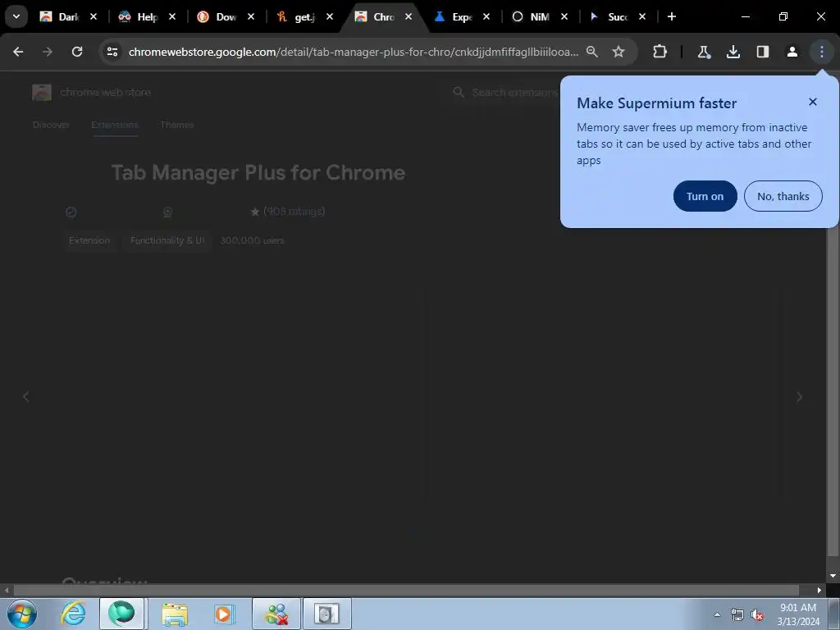This screenshot has width=840, height=630.
Task: Click the horizontal scrollbar right arrow
Action: tap(819, 590)
